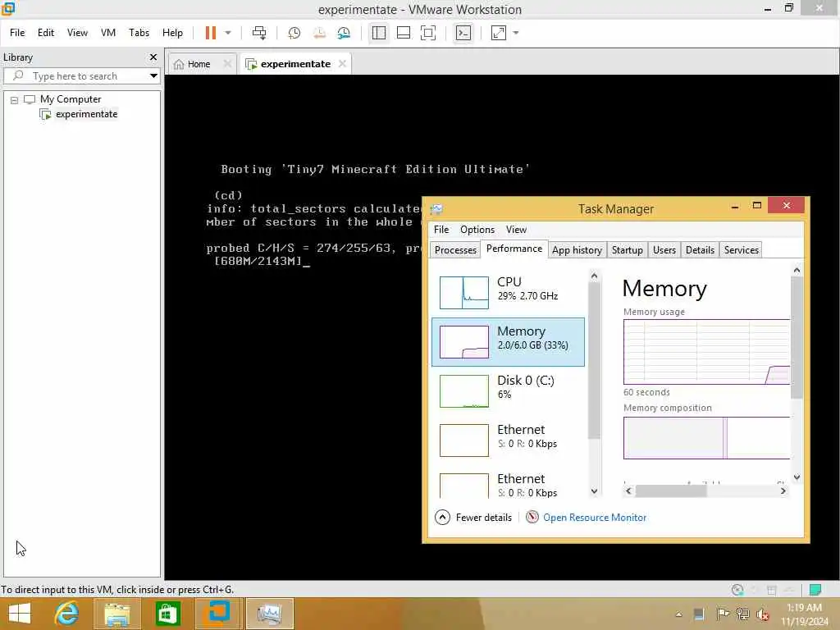Open the Help menu in VMware
This screenshot has height=630, width=840.
172,33
